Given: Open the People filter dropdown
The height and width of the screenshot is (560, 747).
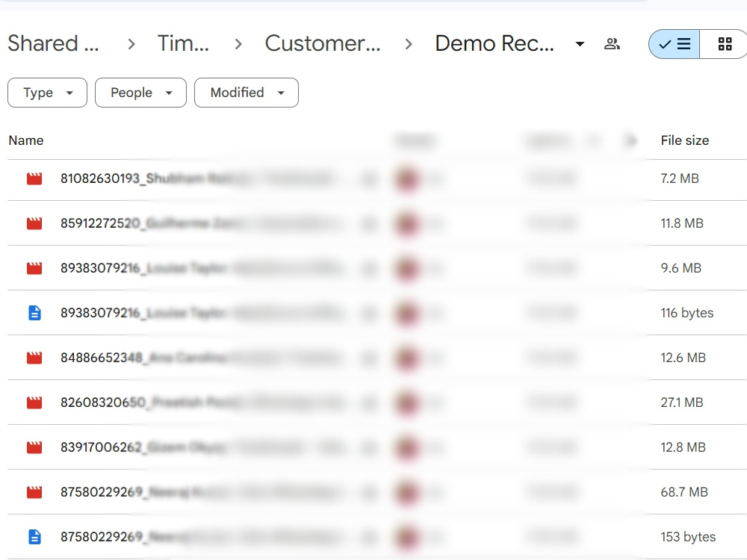Looking at the screenshot, I should click(140, 93).
